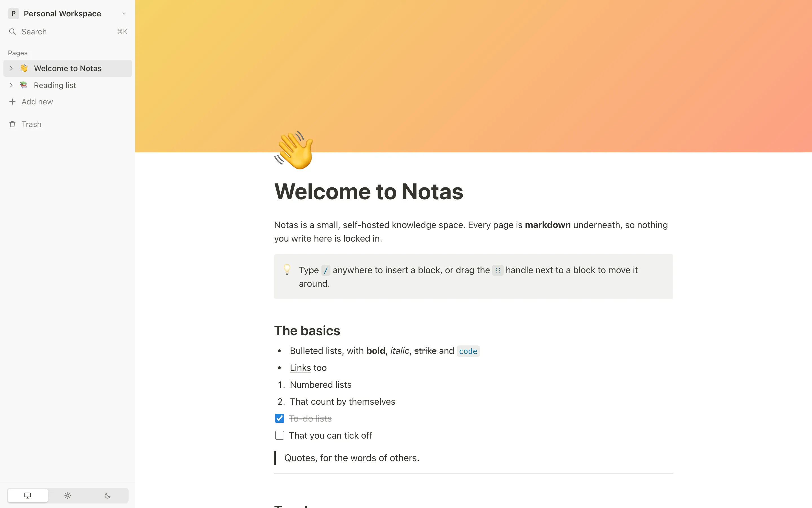Click the Search field in the sidebar
Screen dimensions: 812x508
pyautogui.click(x=67, y=32)
